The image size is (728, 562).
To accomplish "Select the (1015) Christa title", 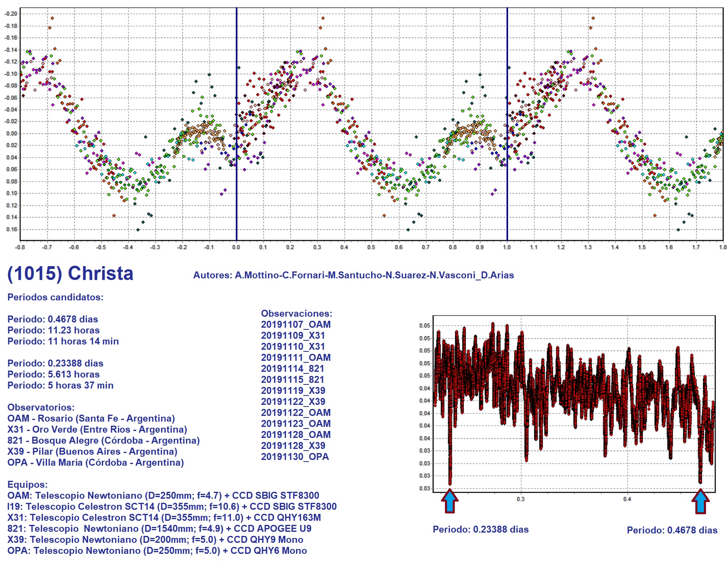I will [x=70, y=273].
